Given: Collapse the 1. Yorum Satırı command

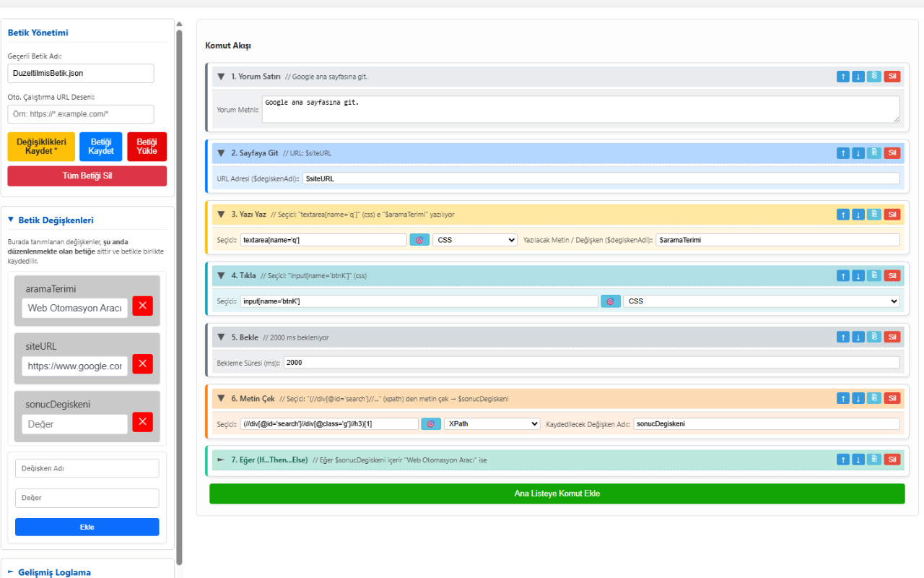Looking at the screenshot, I should tap(222, 77).
